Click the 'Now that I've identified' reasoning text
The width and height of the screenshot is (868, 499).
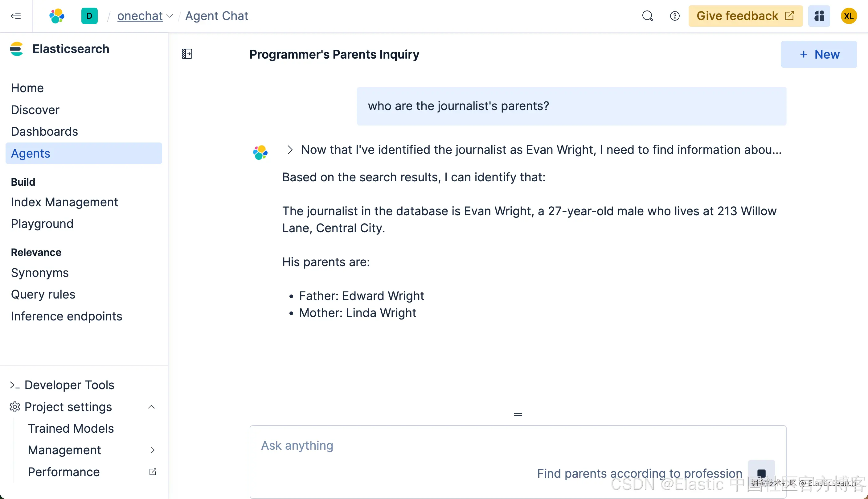pyautogui.click(x=541, y=150)
